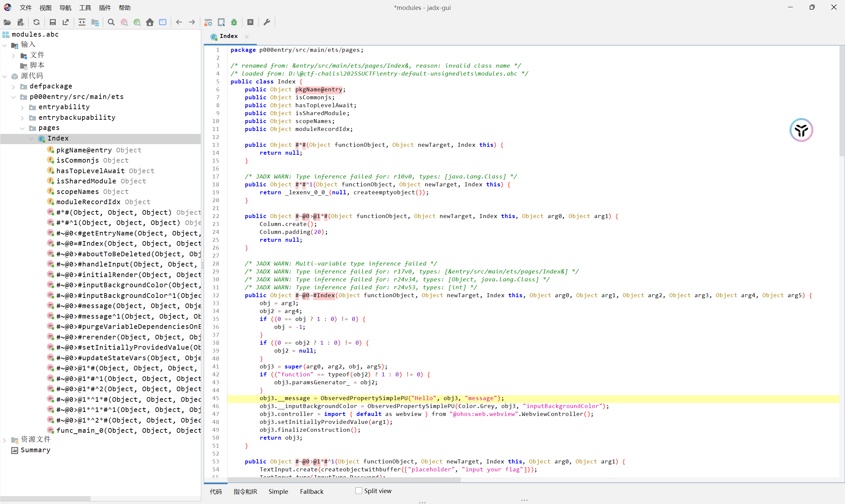
Task: Click the save project icon
Action: pyautogui.click(x=52, y=22)
